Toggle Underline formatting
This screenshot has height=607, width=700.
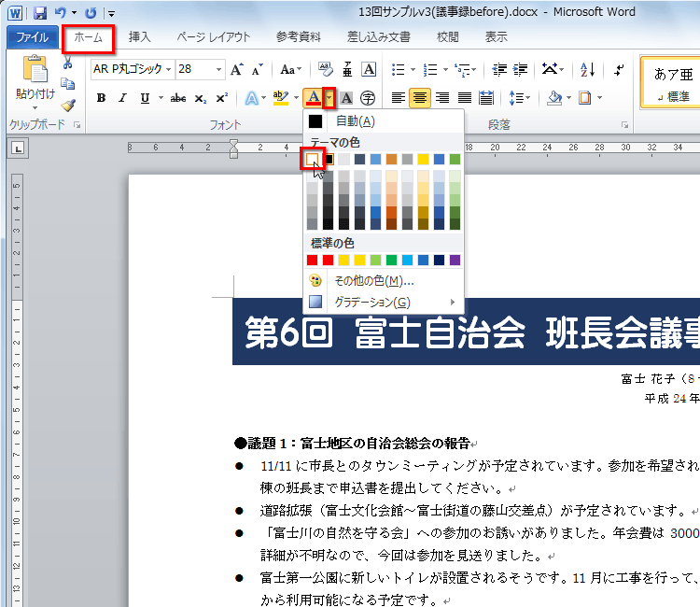[x=145, y=98]
